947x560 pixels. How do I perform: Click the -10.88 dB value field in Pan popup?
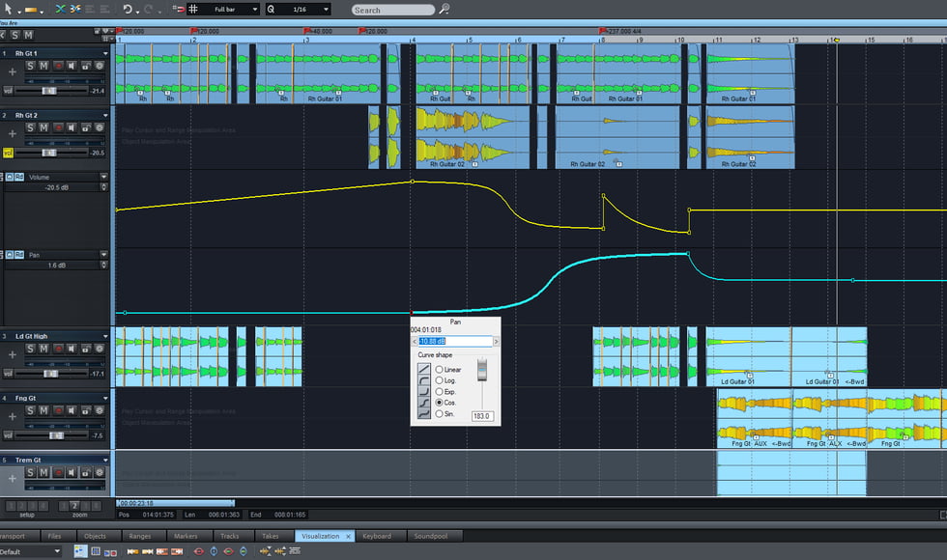tap(455, 342)
